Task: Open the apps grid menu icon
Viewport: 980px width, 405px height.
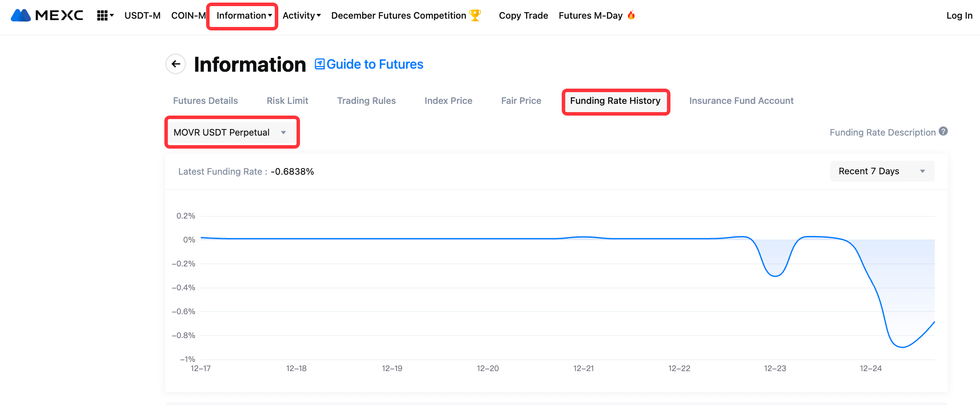Action: pyautogui.click(x=103, y=16)
